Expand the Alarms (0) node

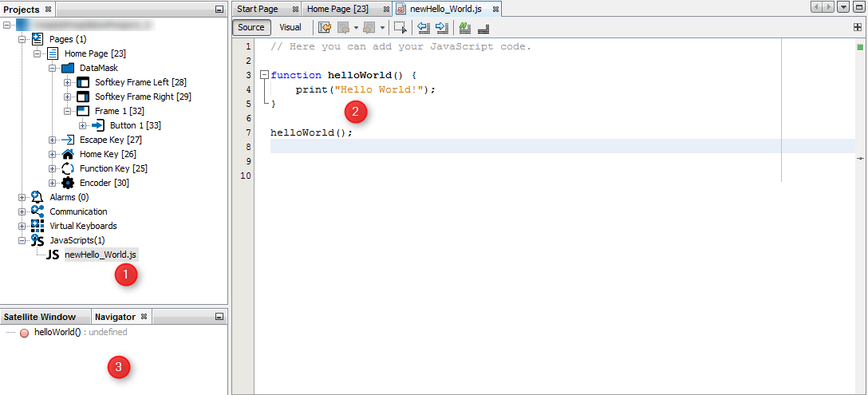(22, 196)
